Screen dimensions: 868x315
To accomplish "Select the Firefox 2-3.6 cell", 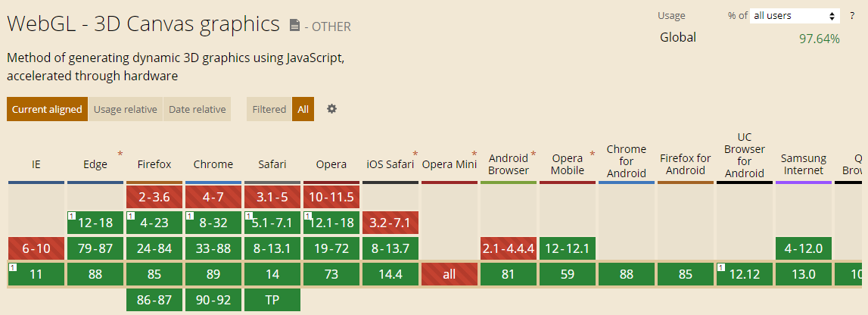I will (154, 197).
